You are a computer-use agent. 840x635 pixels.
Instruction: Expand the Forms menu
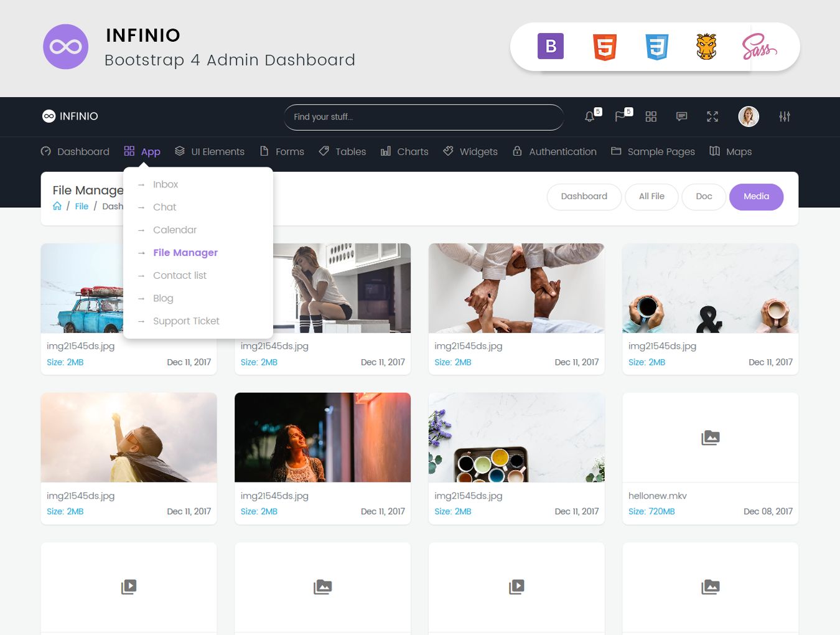point(282,151)
